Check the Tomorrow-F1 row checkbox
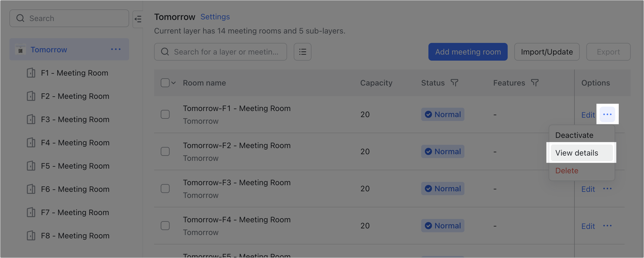The height and width of the screenshot is (258, 644). point(165,114)
